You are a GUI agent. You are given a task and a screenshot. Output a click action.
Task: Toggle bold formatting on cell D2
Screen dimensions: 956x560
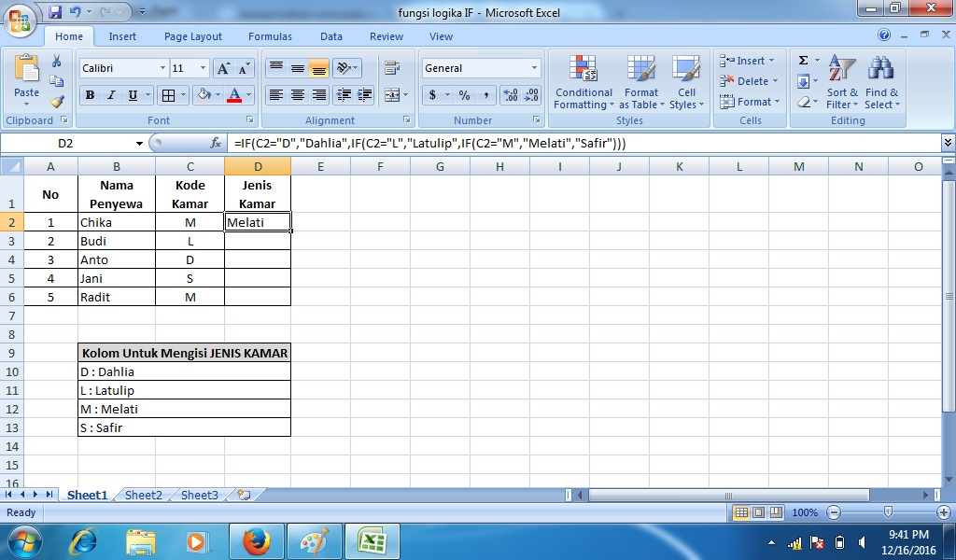tap(89, 95)
